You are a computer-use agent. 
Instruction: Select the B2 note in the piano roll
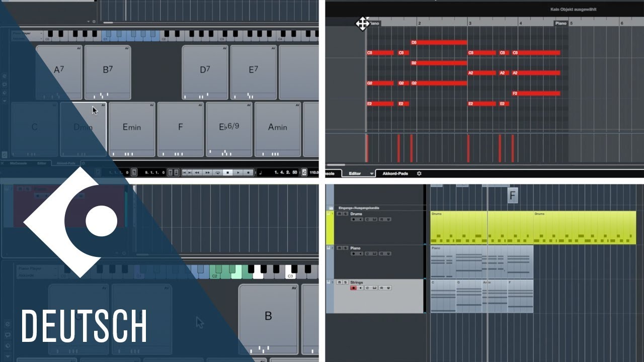pos(439,63)
